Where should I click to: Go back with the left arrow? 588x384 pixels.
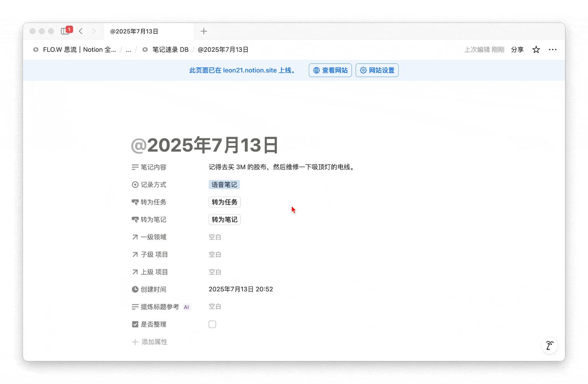coord(81,31)
